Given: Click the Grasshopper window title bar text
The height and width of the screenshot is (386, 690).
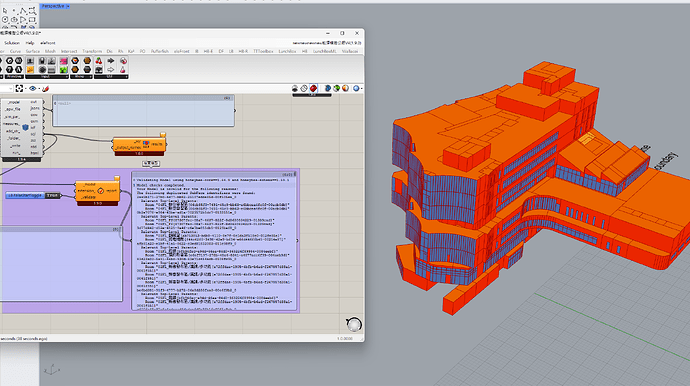Looking at the screenshot, I should [21, 33].
